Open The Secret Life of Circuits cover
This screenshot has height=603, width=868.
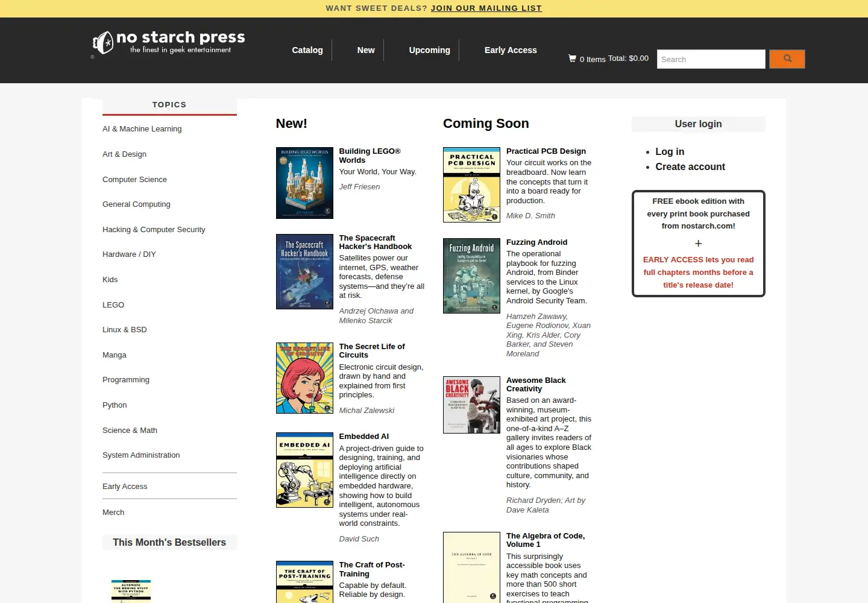(x=304, y=378)
